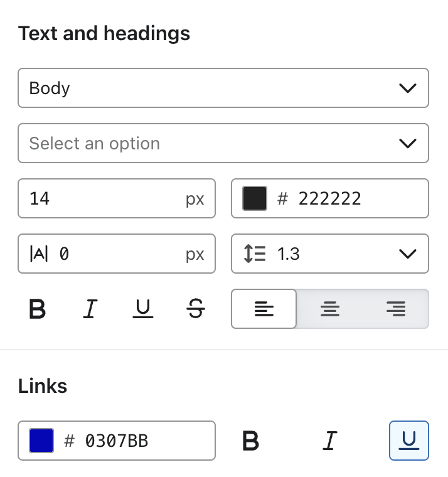448x477 pixels.
Task: Open the 'Select an option' font dropdown
Action: tap(223, 143)
